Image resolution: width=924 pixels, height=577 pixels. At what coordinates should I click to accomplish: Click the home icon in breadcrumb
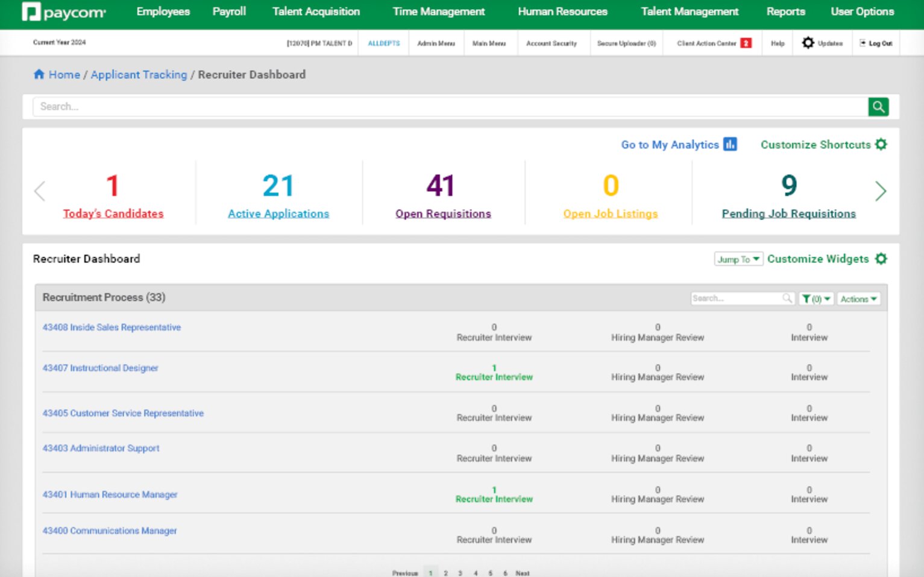pyautogui.click(x=39, y=74)
